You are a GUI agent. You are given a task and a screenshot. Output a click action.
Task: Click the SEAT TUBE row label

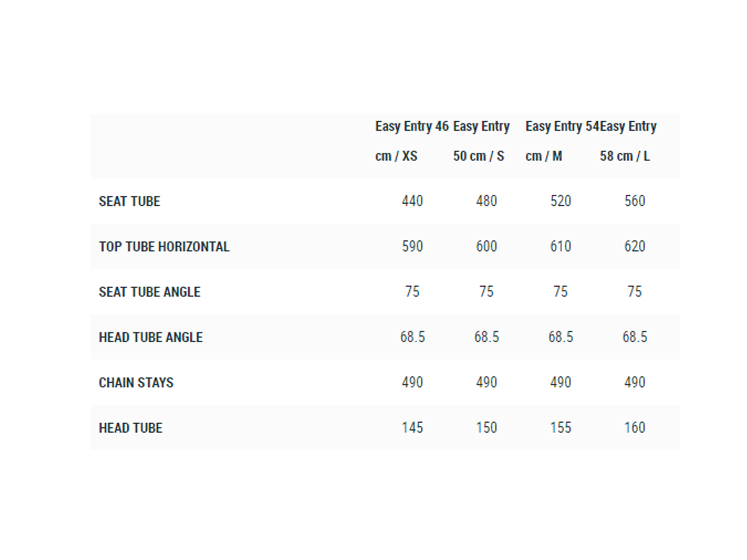[x=129, y=201]
